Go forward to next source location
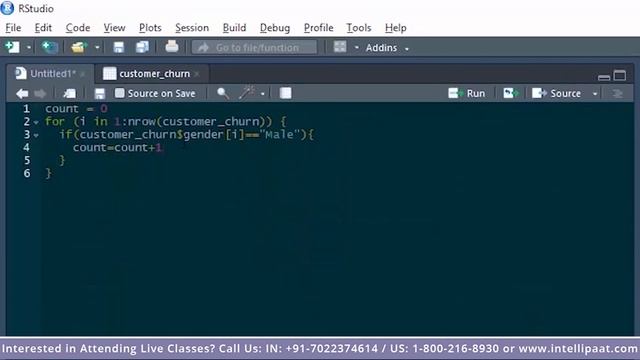 click(40, 93)
